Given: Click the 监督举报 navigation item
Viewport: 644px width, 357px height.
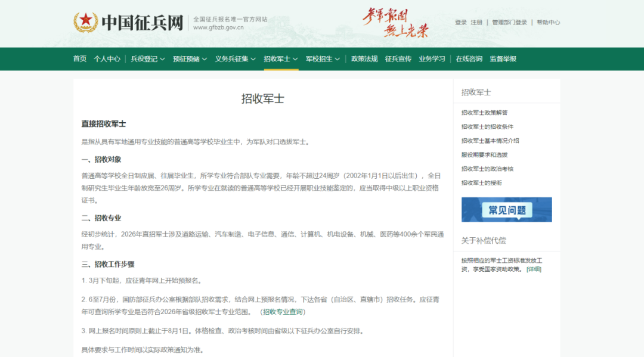Looking at the screenshot, I should (x=503, y=59).
